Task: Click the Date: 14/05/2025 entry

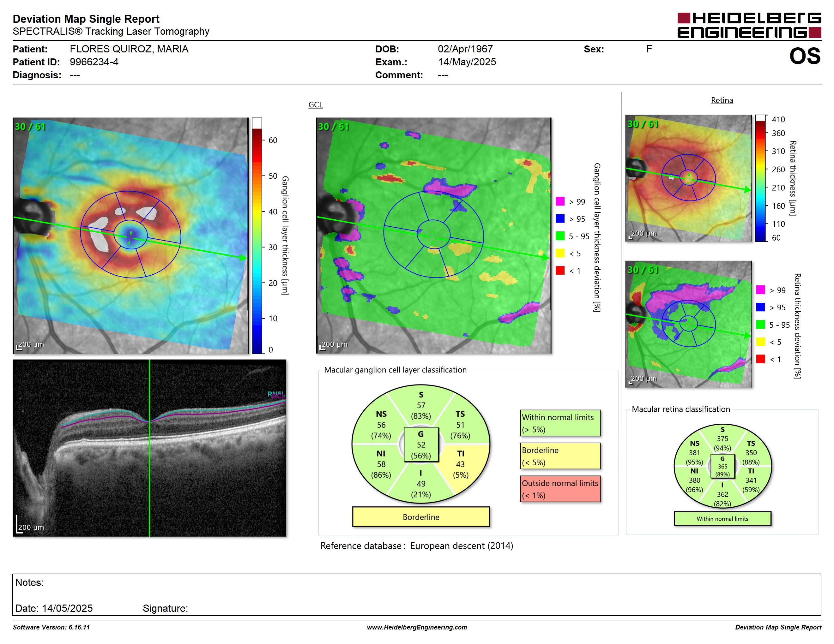Action: (x=54, y=608)
